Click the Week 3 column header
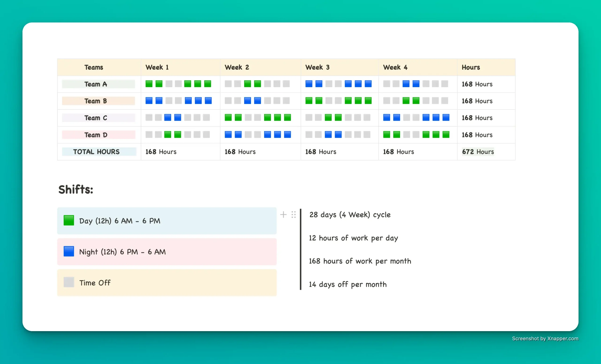This screenshot has width=601, height=364. pyautogui.click(x=317, y=67)
